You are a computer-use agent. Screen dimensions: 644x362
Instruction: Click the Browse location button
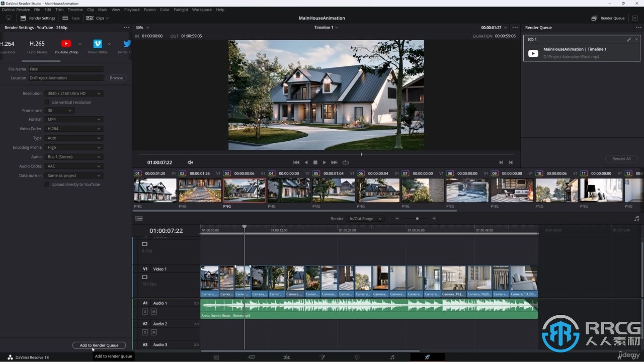pyautogui.click(x=116, y=78)
